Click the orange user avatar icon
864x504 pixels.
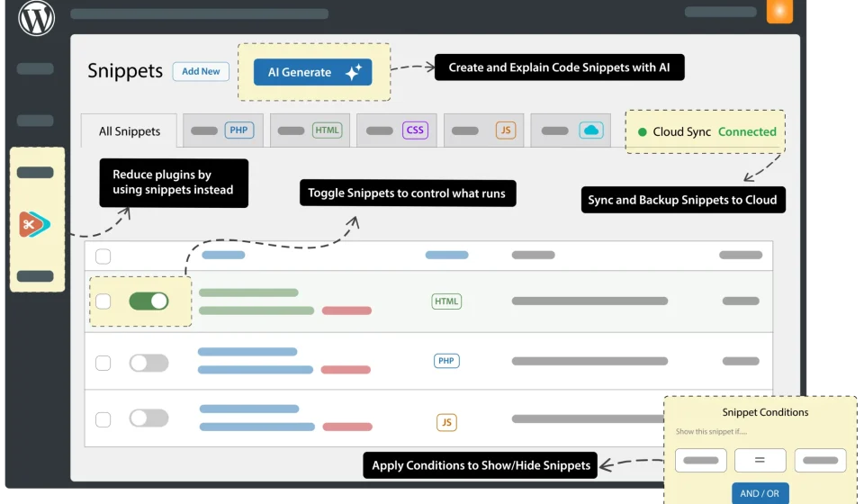(779, 12)
